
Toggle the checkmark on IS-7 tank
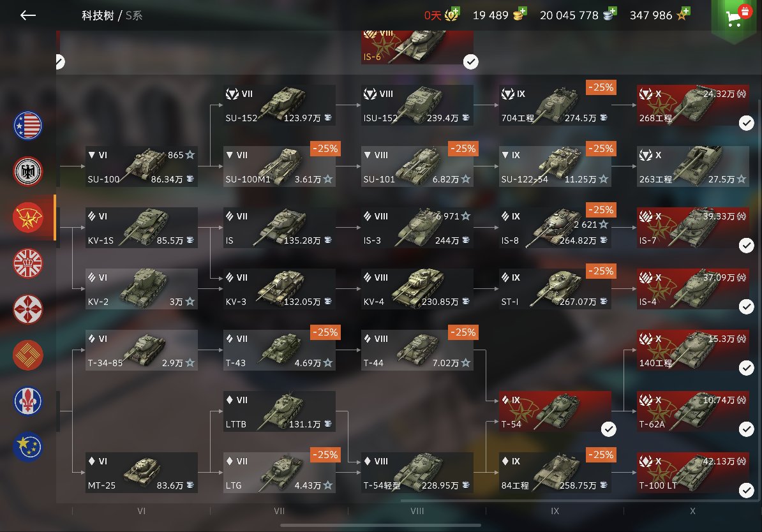747,246
